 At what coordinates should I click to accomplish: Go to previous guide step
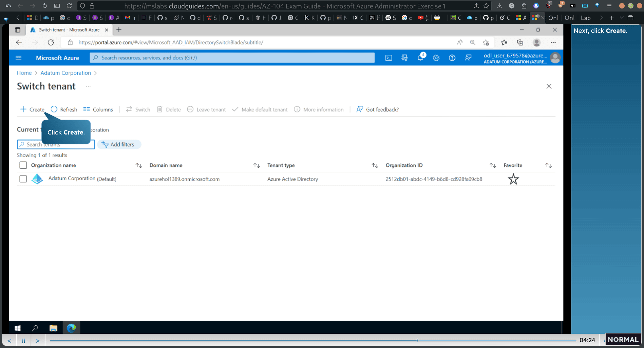pyautogui.click(x=9, y=341)
